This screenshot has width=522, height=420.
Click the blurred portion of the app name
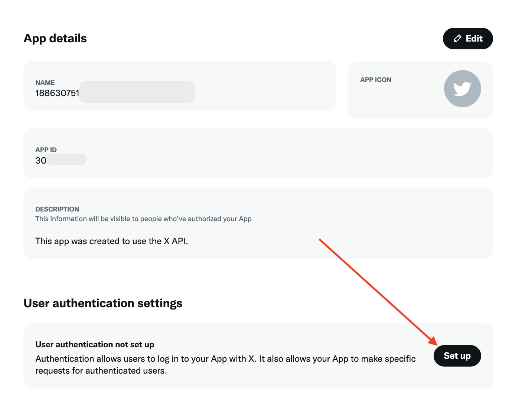[x=137, y=92]
